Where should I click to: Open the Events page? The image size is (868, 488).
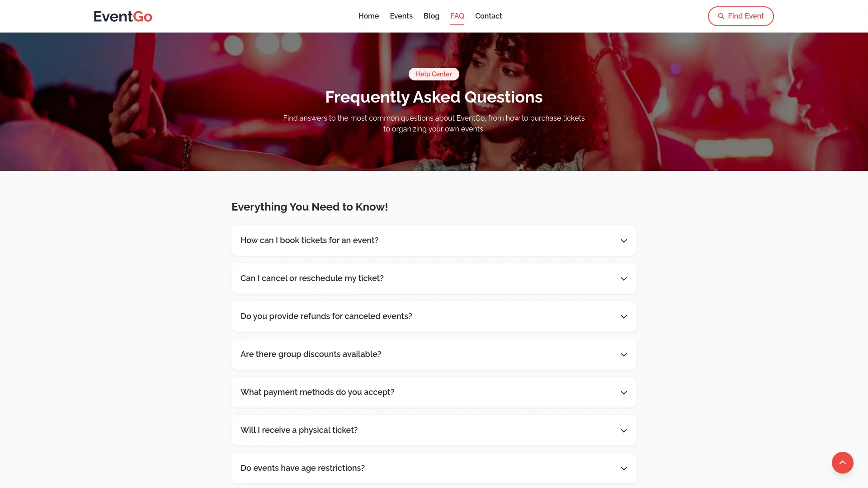[401, 16]
